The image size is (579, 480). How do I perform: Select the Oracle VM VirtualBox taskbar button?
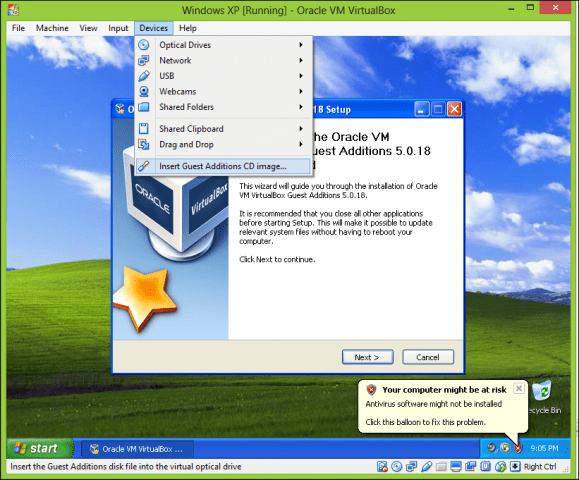click(x=137, y=449)
